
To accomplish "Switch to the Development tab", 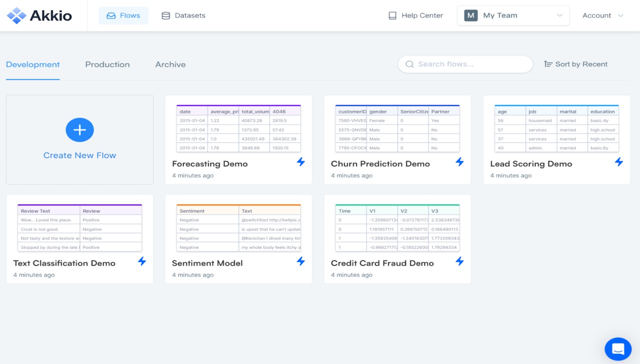I will coord(33,64).
